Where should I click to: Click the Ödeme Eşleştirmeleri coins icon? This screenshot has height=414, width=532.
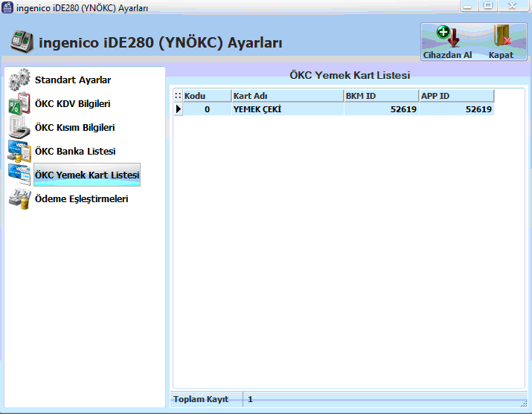click(x=19, y=199)
